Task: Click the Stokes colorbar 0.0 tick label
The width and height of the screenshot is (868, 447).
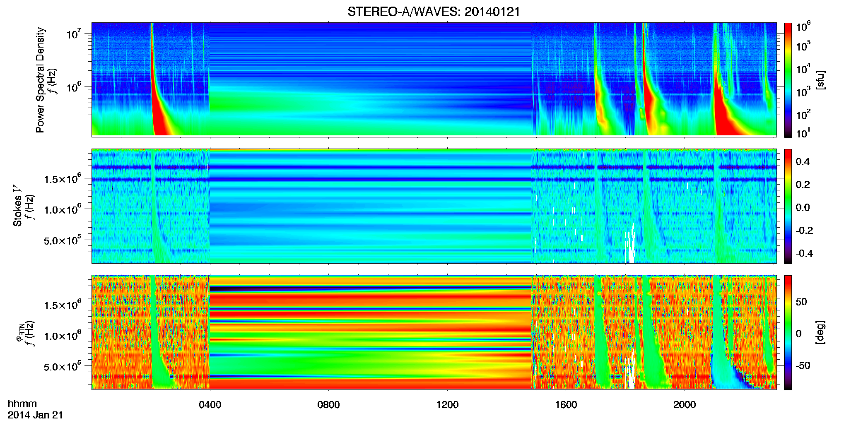Action: 803,207
